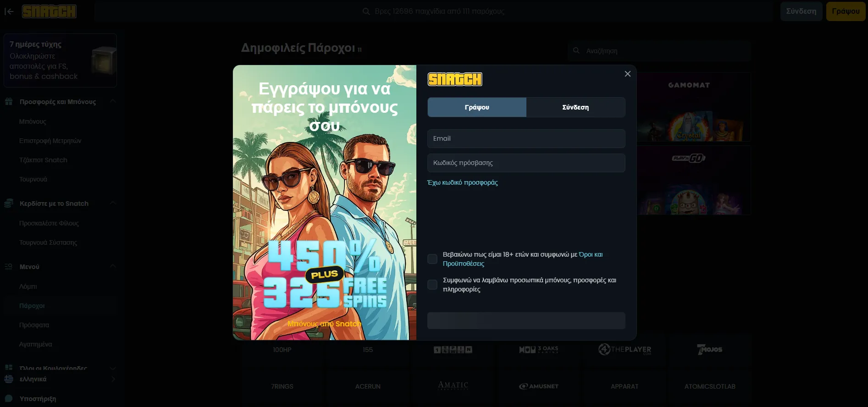Viewport: 868px width, 407px height.
Task: Open the 7Mojos provider logo
Action: pos(710,350)
